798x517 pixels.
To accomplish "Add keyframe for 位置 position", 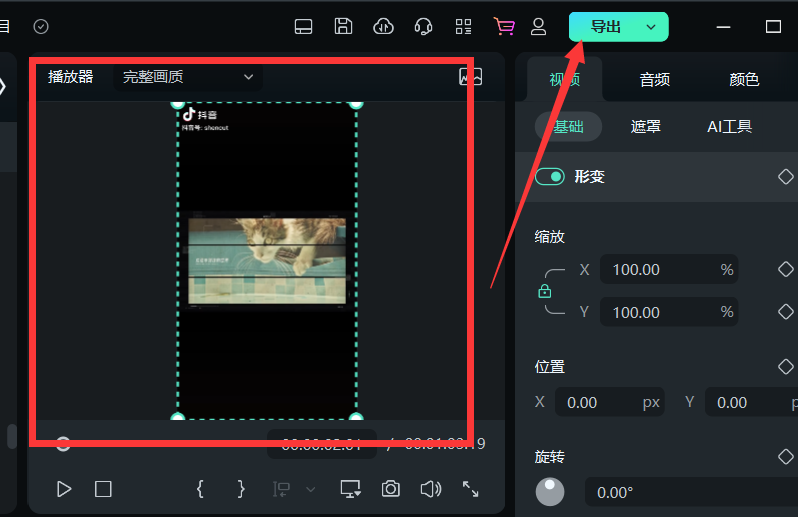I will pyautogui.click(x=785, y=366).
